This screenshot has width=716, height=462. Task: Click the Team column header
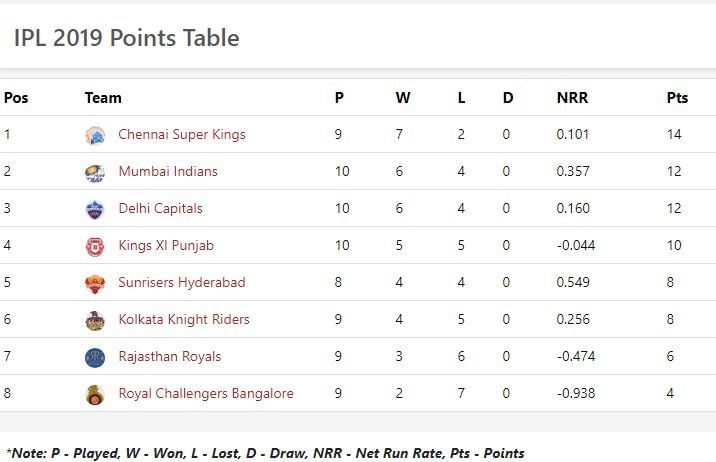coord(103,98)
